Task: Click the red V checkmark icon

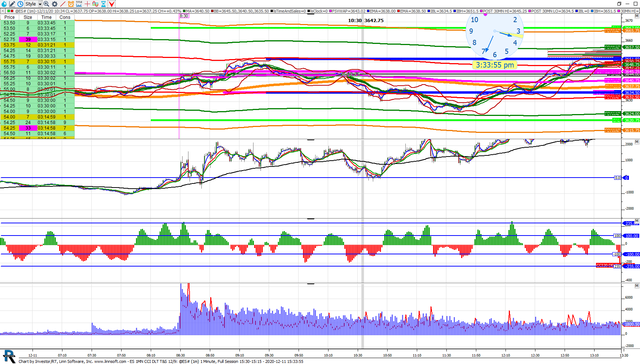Action: (112, 4)
